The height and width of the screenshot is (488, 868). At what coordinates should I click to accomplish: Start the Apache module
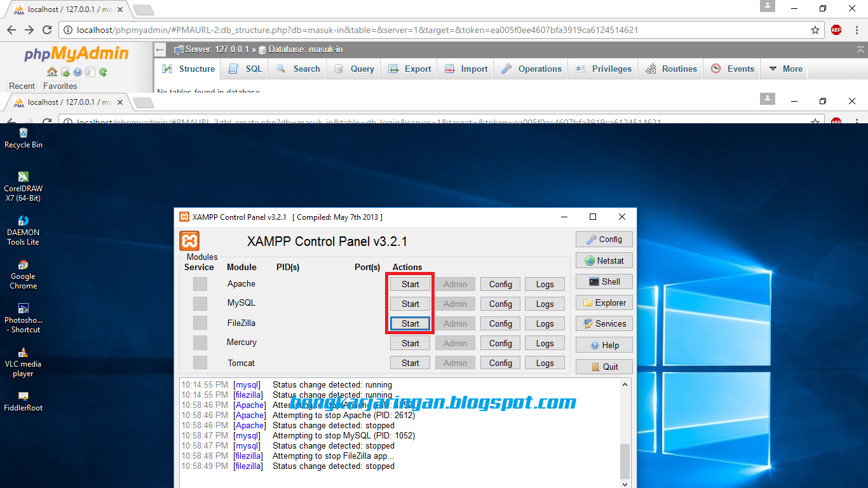click(410, 283)
